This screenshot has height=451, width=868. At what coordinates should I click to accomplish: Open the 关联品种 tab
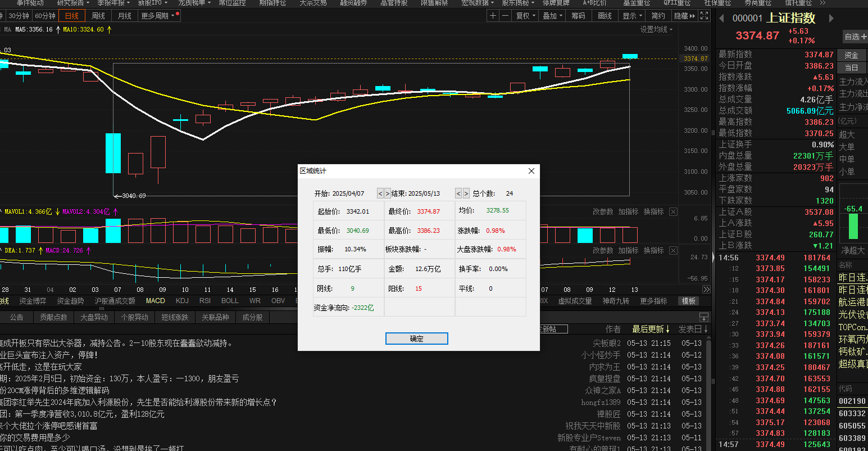tap(215, 317)
